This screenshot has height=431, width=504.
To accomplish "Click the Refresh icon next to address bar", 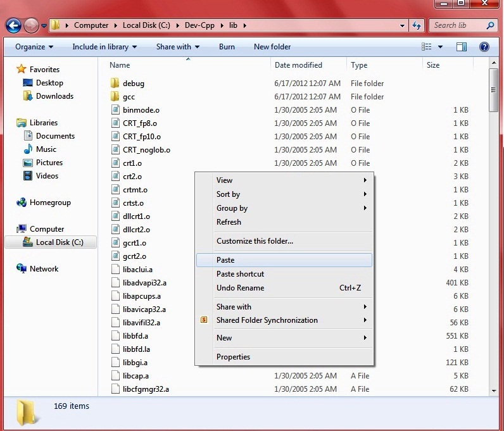I will pyautogui.click(x=417, y=25).
